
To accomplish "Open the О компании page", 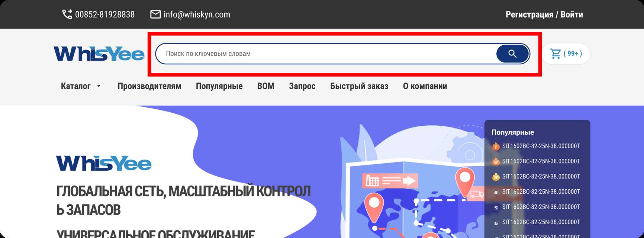I will (x=425, y=86).
